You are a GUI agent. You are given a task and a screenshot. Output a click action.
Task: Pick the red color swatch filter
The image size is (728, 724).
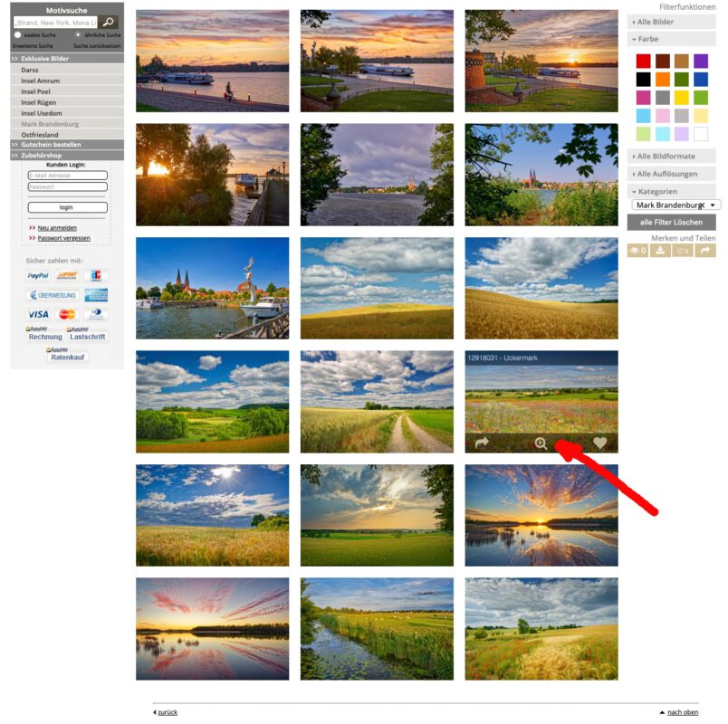click(x=643, y=61)
